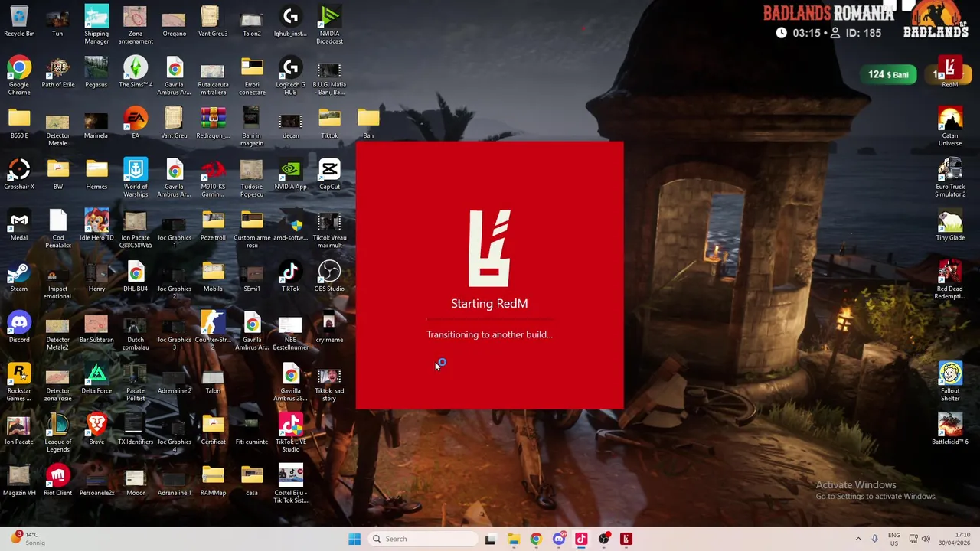
Task: Launch Euro Truck Simulator 2 icon
Action: click(950, 178)
